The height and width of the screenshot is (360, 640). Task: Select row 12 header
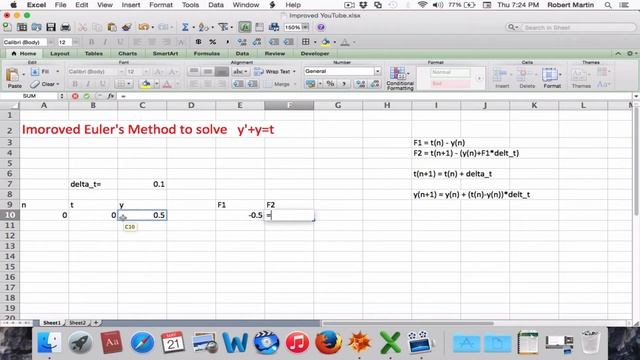click(10, 236)
